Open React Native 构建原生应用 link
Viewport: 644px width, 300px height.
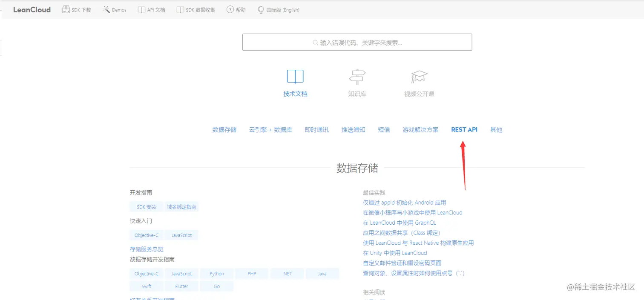click(418, 243)
